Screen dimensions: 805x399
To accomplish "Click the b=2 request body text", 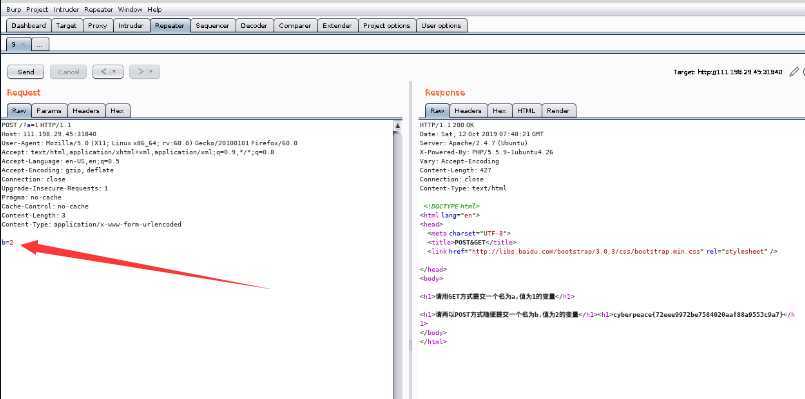I will tap(7, 242).
